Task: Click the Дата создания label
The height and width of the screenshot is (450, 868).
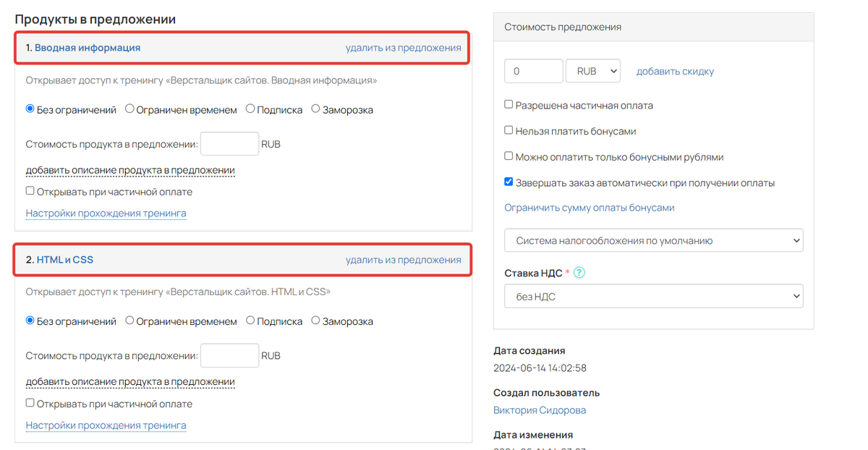Action: pos(529,351)
